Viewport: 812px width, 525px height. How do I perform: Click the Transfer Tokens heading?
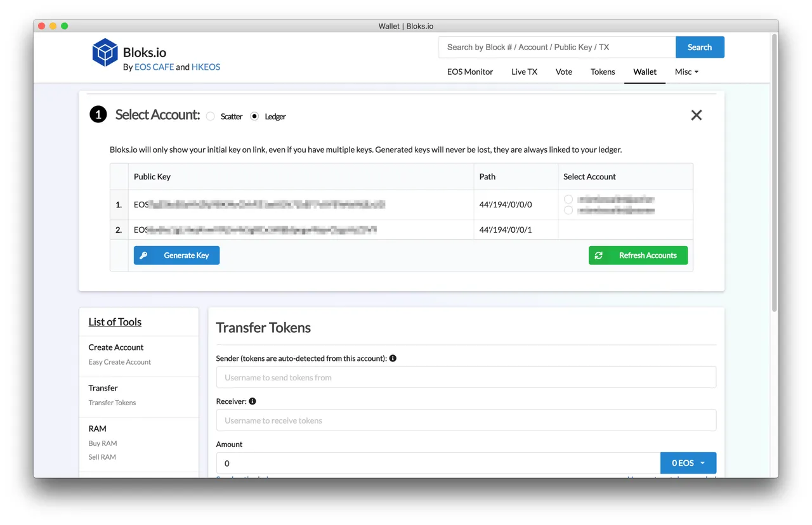pyautogui.click(x=263, y=328)
